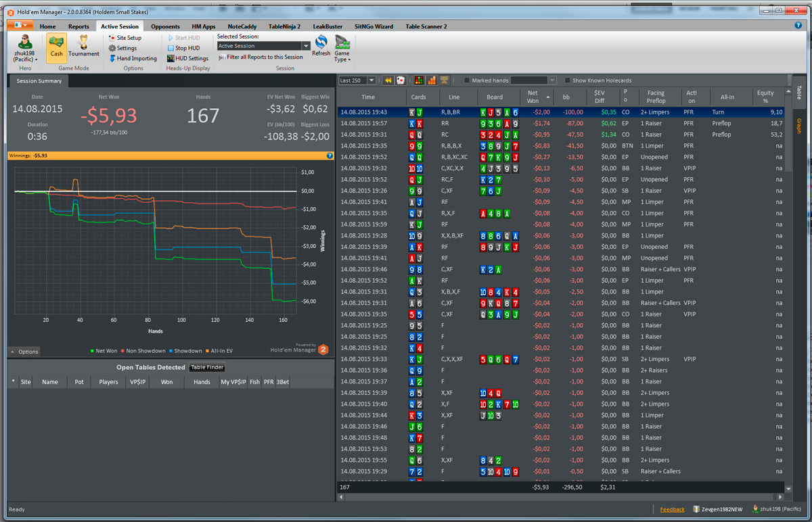Open Site Setup options
The width and height of the screenshot is (812, 522).
click(x=124, y=38)
